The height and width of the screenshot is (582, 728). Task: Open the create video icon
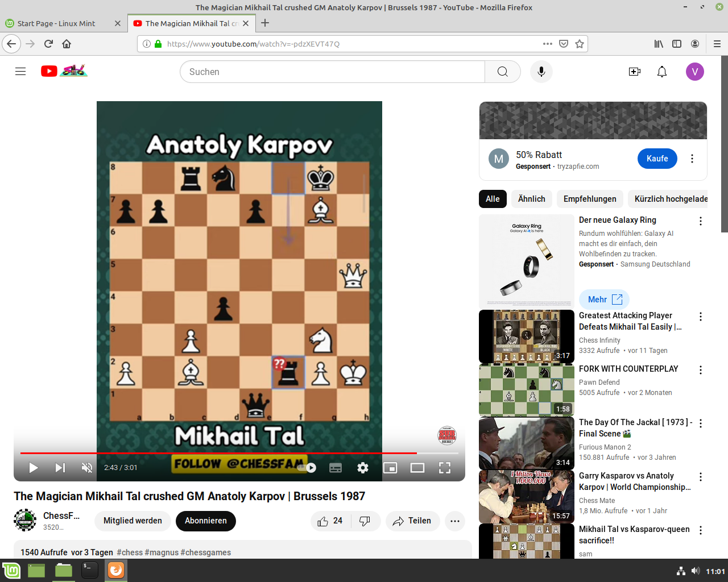(x=635, y=72)
